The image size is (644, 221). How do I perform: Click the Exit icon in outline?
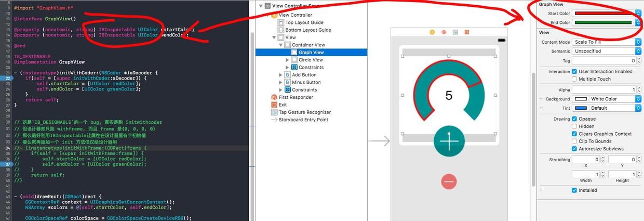(x=274, y=105)
